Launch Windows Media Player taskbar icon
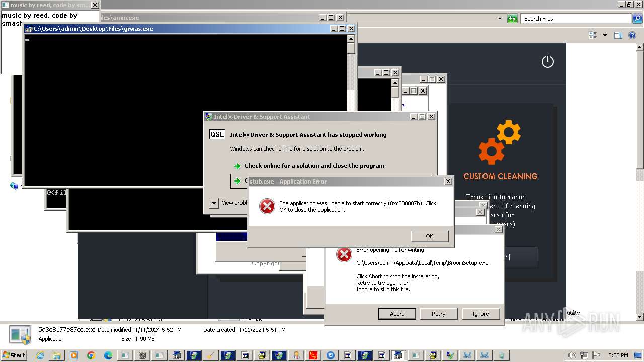The height and width of the screenshot is (362, 644). 74,355
